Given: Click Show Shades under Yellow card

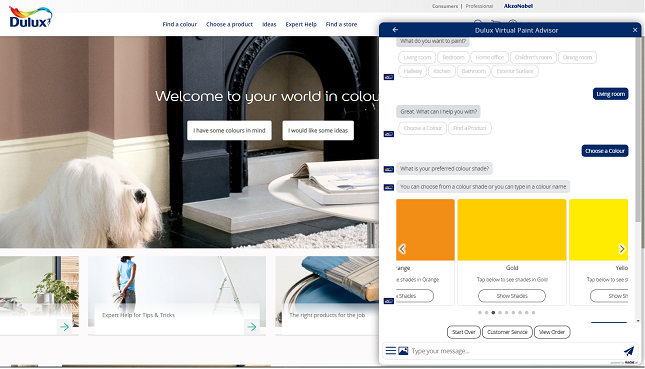Looking at the screenshot, I should 609,296.
